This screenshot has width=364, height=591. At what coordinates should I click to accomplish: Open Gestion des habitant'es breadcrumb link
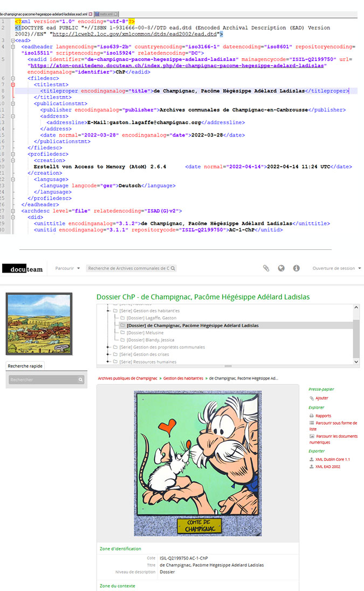click(183, 378)
